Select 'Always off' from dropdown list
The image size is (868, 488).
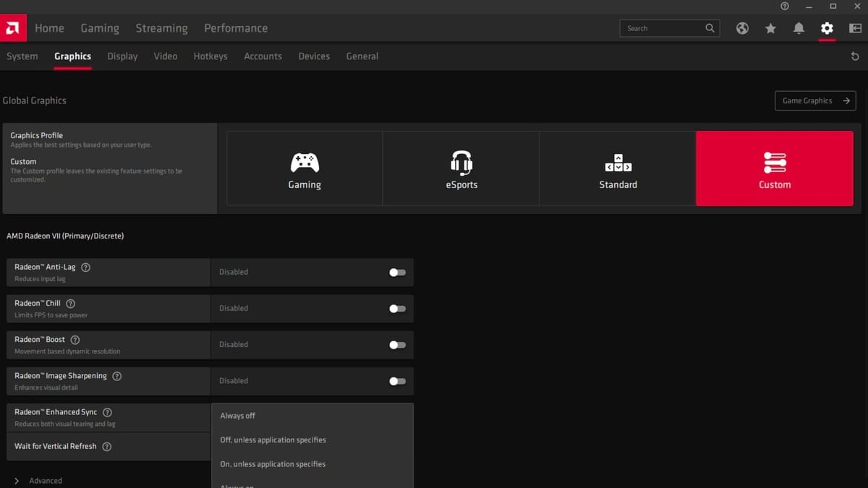pos(238,416)
